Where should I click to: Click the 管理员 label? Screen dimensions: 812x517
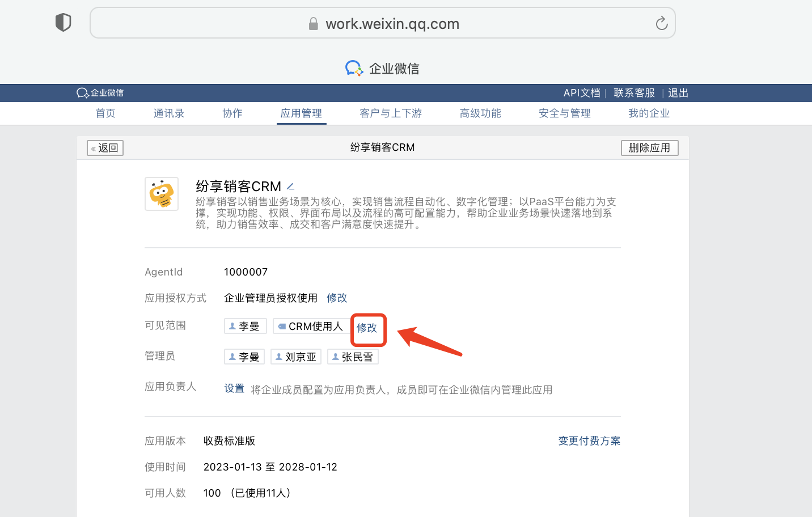(160, 355)
